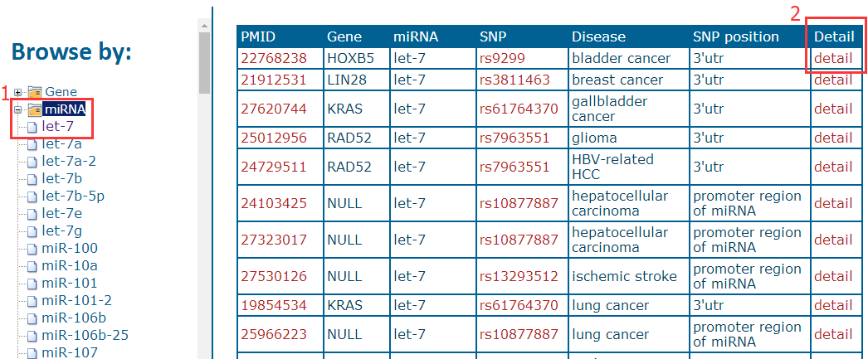Screen dimensions: 868x359
Task: Click the page icon next to let-7b-5p
Action: [x=32, y=196]
